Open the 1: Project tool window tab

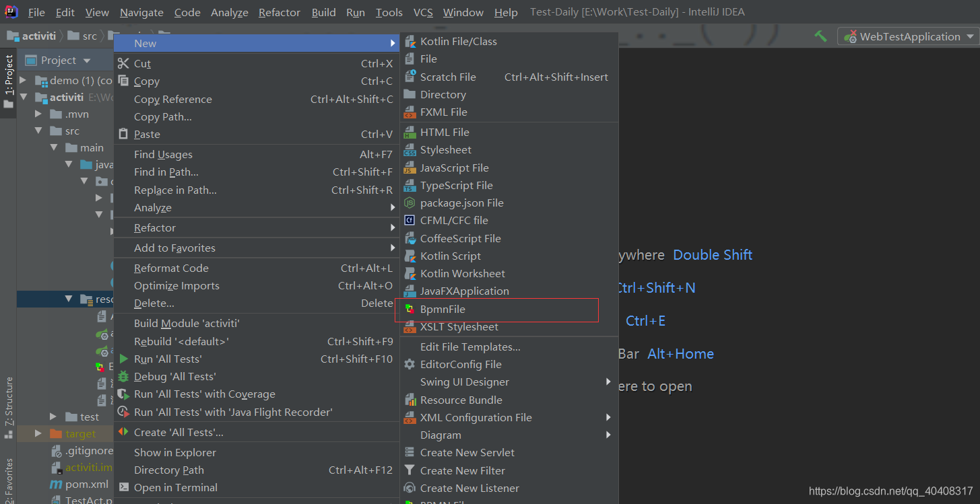tap(8, 81)
